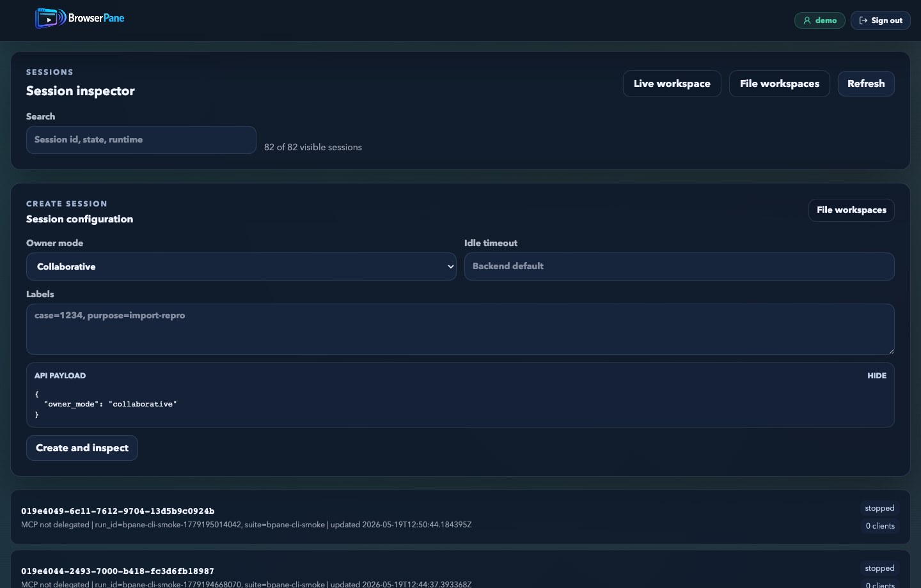Click the Session inspector heading
The height and width of the screenshot is (588, 921).
(81, 91)
